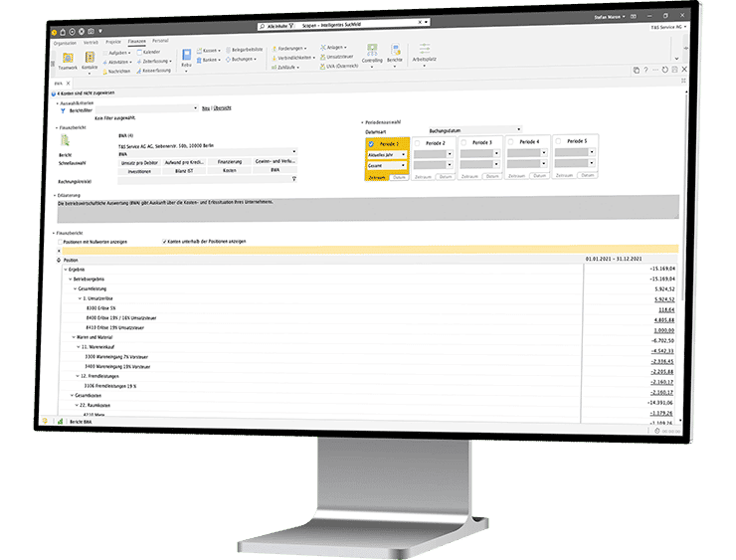Click the Neu filter link

pyautogui.click(x=206, y=108)
